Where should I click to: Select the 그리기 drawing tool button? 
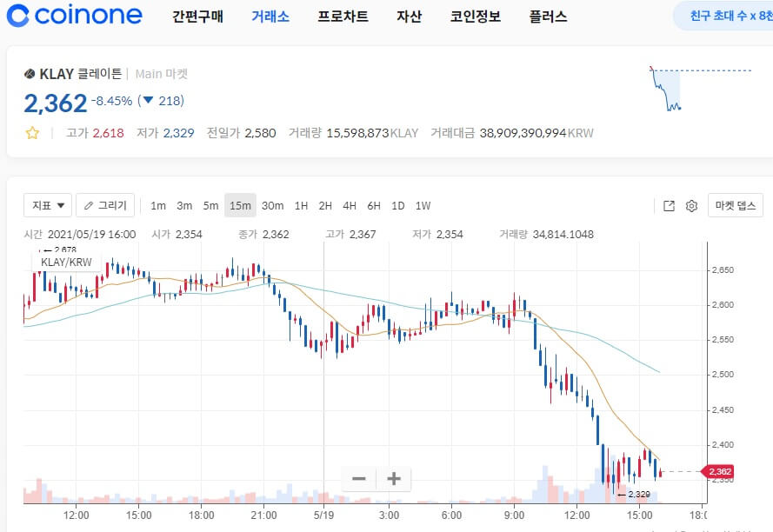(x=105, y=205)
